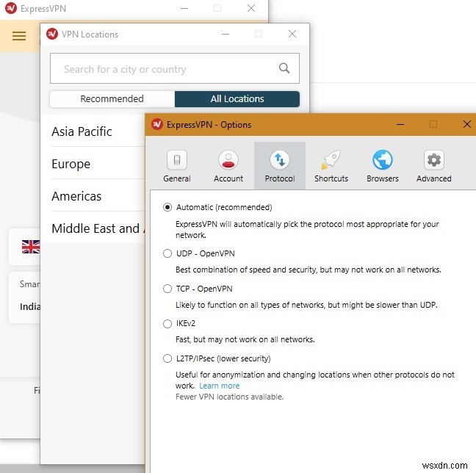
Task: Click 'Fewer VPN locations available.' text
Action: coord(229,397)
